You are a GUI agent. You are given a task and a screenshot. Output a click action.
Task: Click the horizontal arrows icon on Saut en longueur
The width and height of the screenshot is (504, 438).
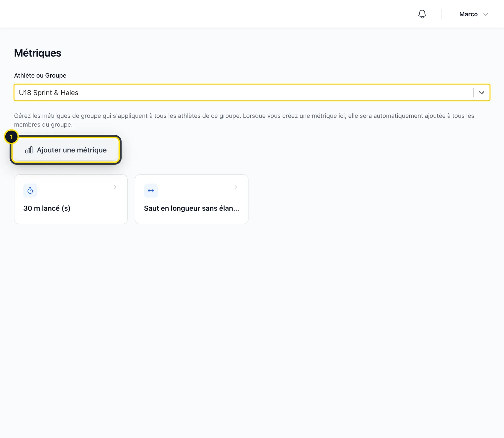pos(151,191)
